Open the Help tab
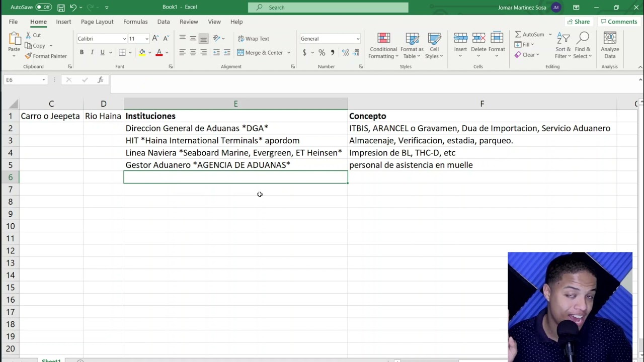Image resolution: width=644 pixels, height=362 pixels. pos(236,22)
